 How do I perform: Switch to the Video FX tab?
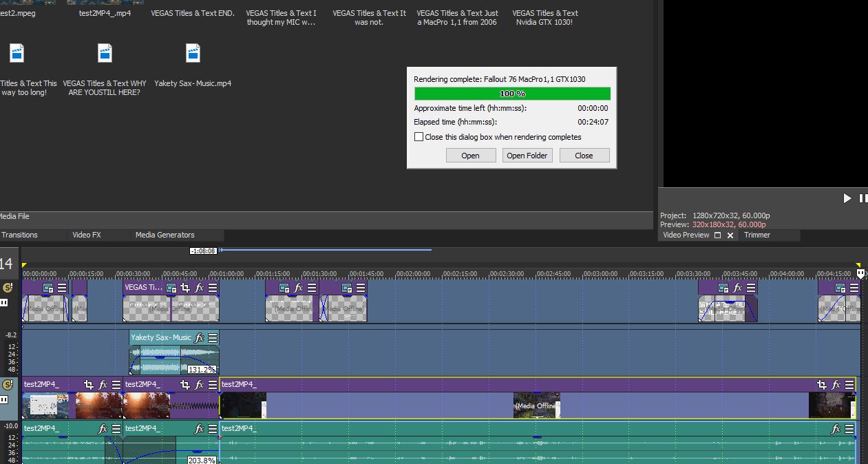pos(87,235)
